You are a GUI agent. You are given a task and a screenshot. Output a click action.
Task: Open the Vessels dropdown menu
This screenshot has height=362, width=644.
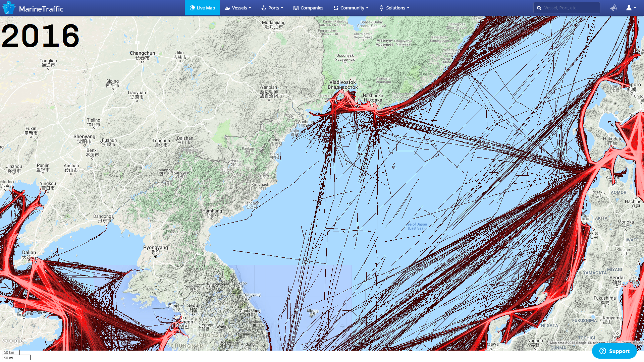pos(238,8)
